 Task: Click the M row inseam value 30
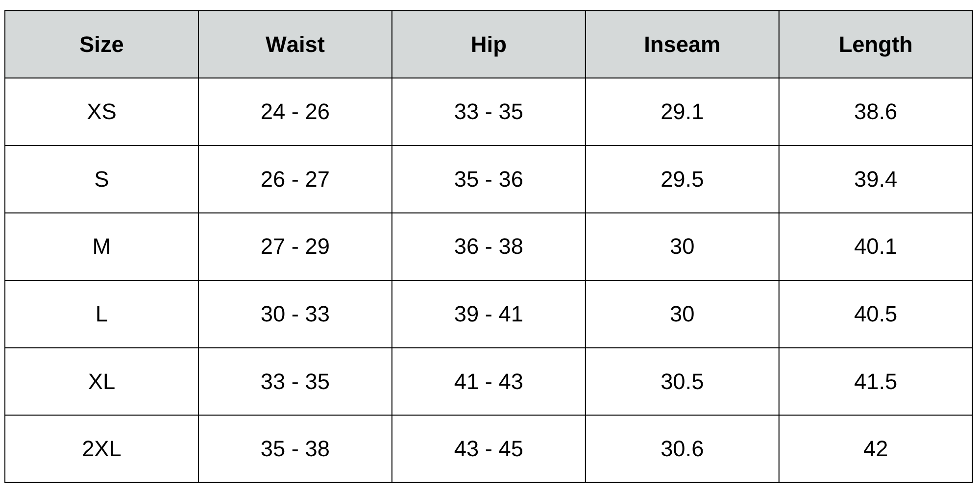[x=682, y=246]
